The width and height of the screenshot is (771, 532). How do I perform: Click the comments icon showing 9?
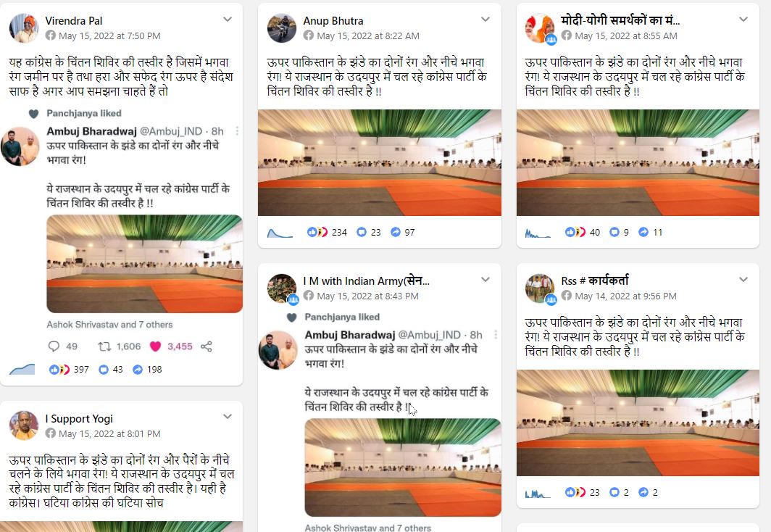point(614,232)
